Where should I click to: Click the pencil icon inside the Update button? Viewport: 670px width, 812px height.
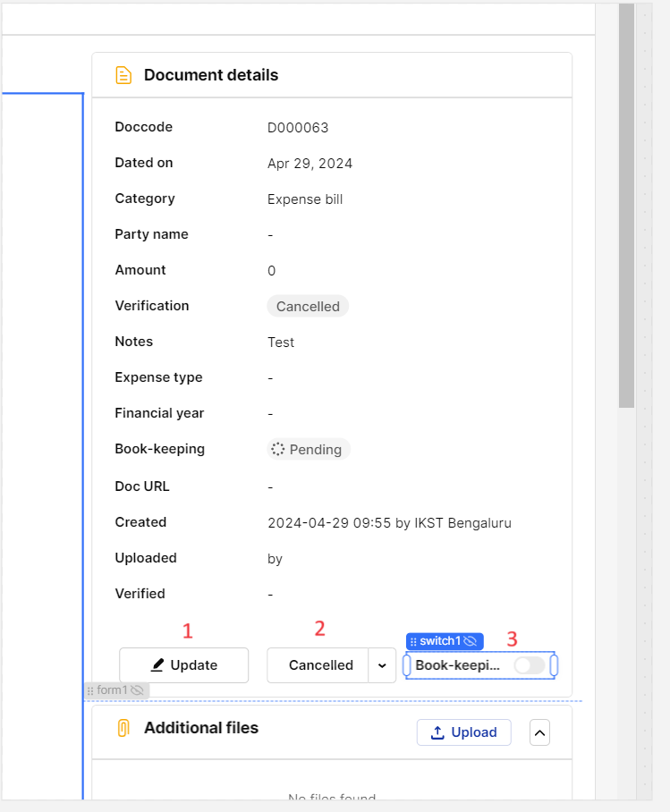(x=157, y=665)
